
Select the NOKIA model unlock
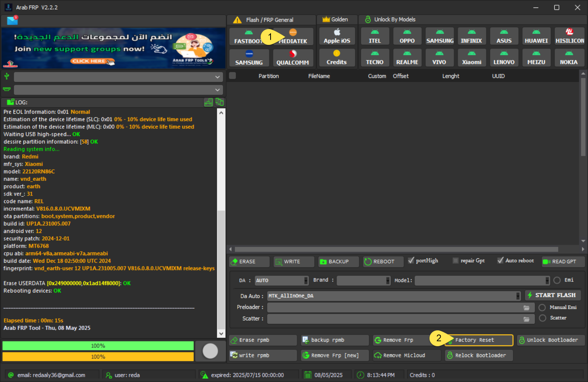(570, 58)
